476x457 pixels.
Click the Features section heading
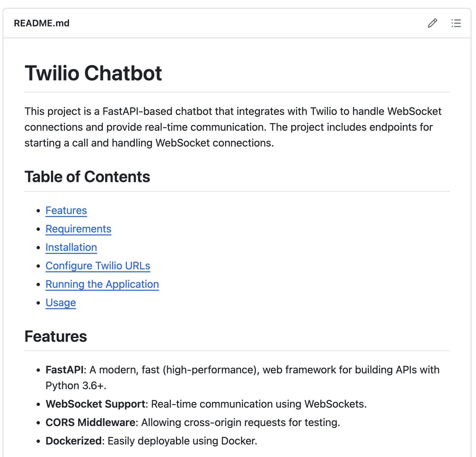point(56,337)
